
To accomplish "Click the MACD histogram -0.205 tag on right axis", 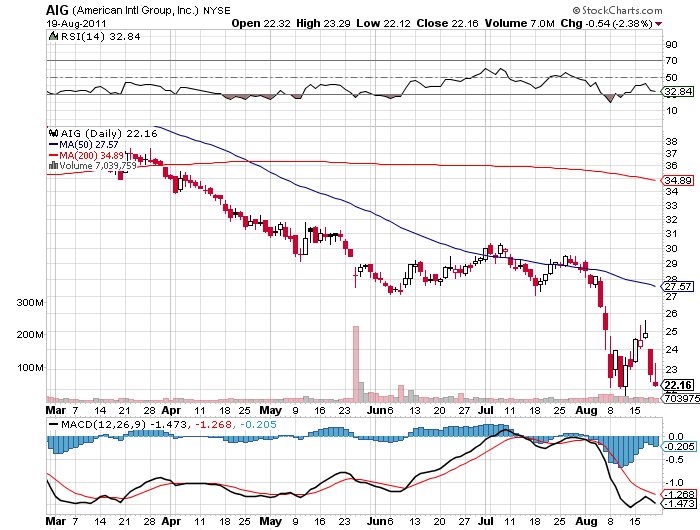I will point(679,447).
